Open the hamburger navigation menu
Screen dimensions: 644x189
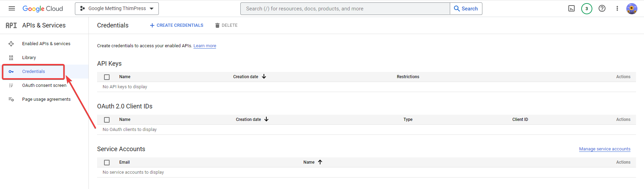point(12,9)
